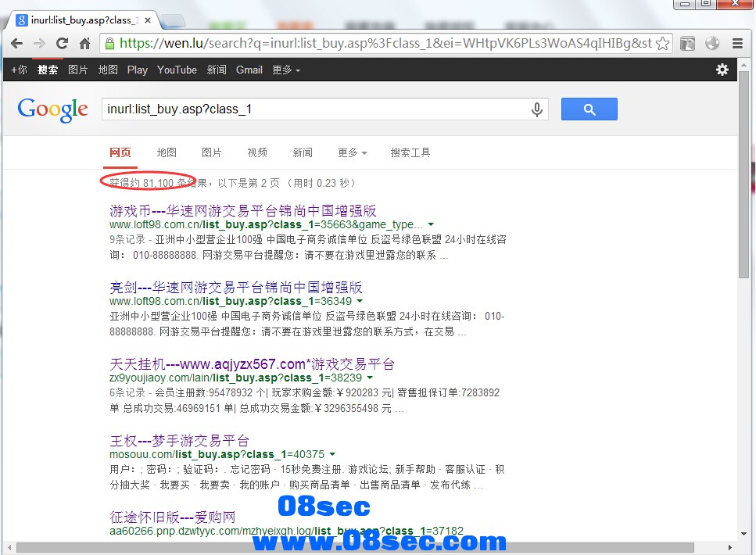Expand arrow next to class_1=36349 URL
756x555 pixels.
360,302
